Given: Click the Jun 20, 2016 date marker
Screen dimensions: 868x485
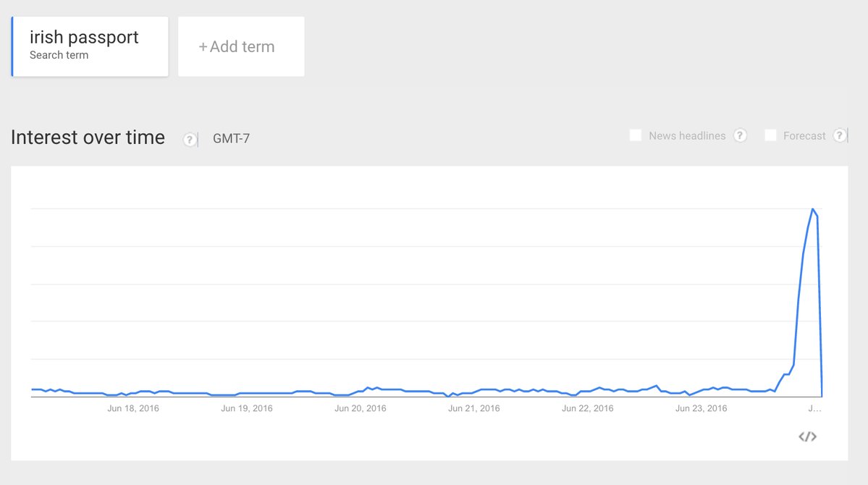Looking at the screenshot, I should pyautogui.click(x=361, y=408).
